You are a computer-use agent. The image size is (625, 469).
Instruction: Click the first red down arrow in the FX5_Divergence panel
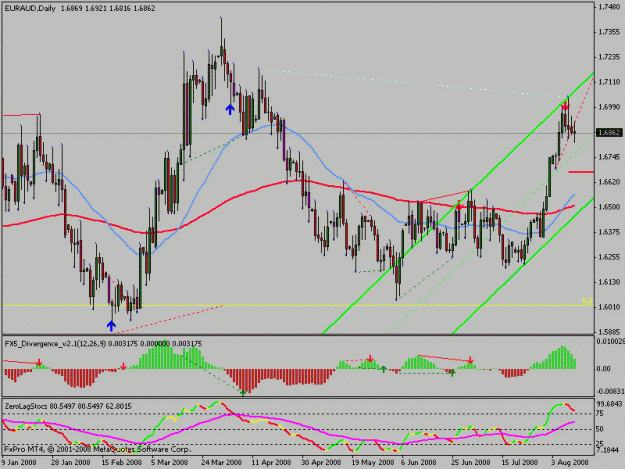click(39, 363)
